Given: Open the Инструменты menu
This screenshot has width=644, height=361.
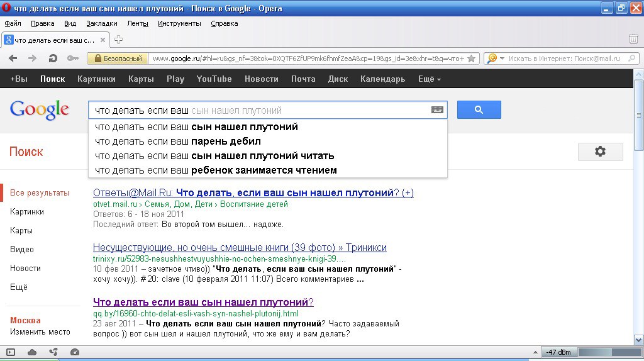Looking at the screenshot, I should 179,23.
